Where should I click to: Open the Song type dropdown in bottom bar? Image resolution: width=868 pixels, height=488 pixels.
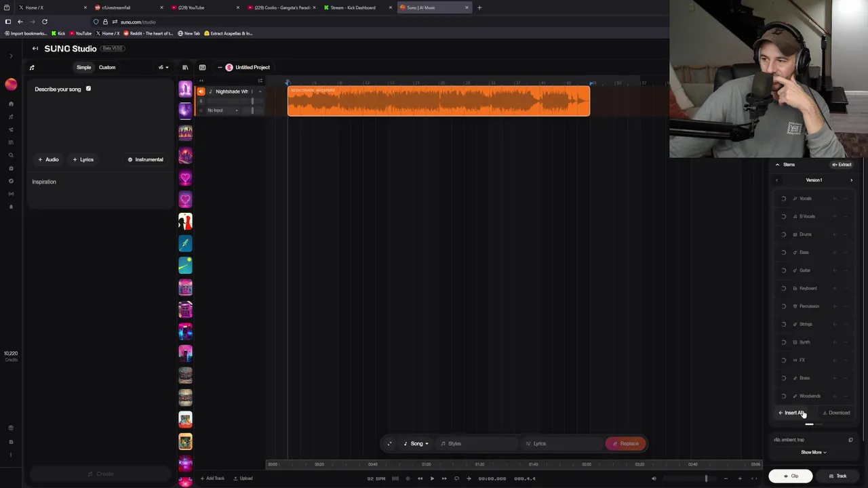pos(416,443)
